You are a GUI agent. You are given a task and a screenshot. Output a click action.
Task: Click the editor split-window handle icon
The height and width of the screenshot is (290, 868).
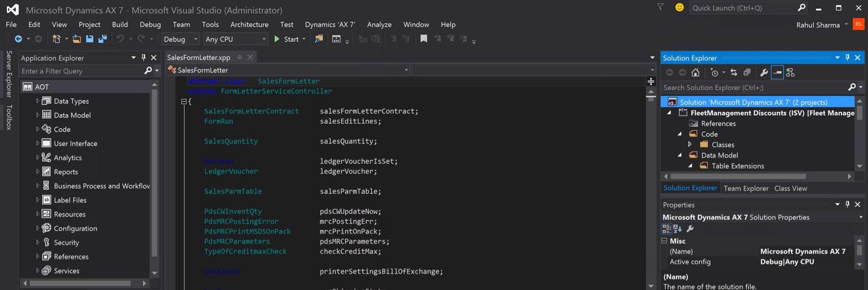[651, 82]
